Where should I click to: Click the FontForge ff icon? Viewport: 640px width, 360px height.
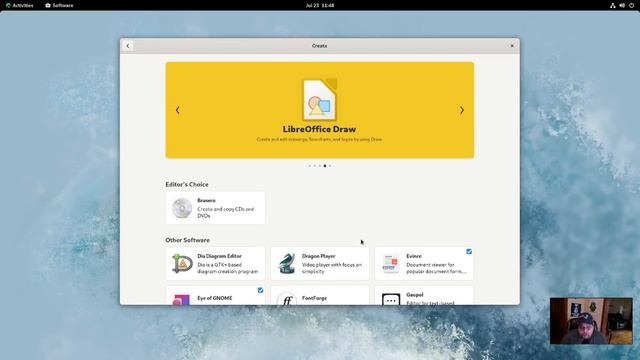pyautogui.click(x=287, y=299)
